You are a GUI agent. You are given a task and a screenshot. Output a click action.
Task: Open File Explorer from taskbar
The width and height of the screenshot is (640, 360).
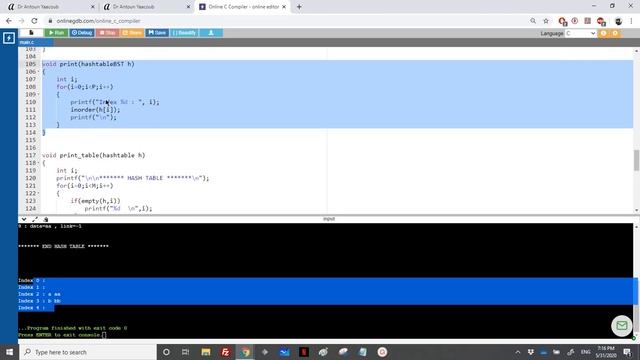[206, 352]
